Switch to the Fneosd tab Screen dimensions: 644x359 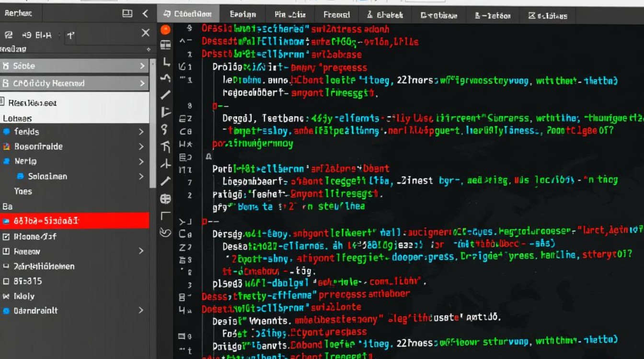[x=336, y=15]
